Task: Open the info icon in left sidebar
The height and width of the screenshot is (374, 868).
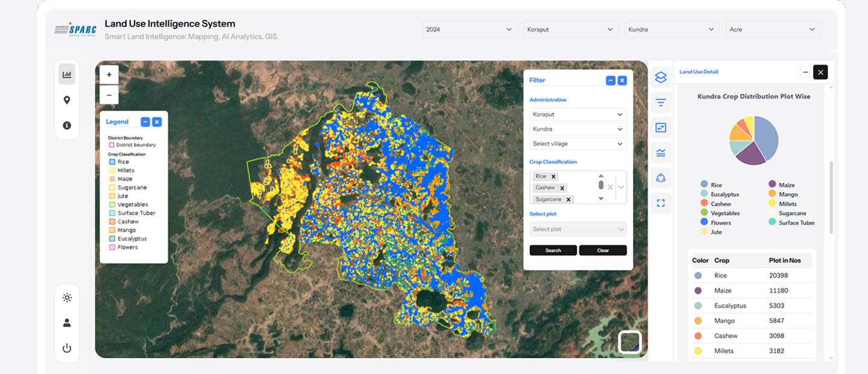Action: click(x=67, y=125)
